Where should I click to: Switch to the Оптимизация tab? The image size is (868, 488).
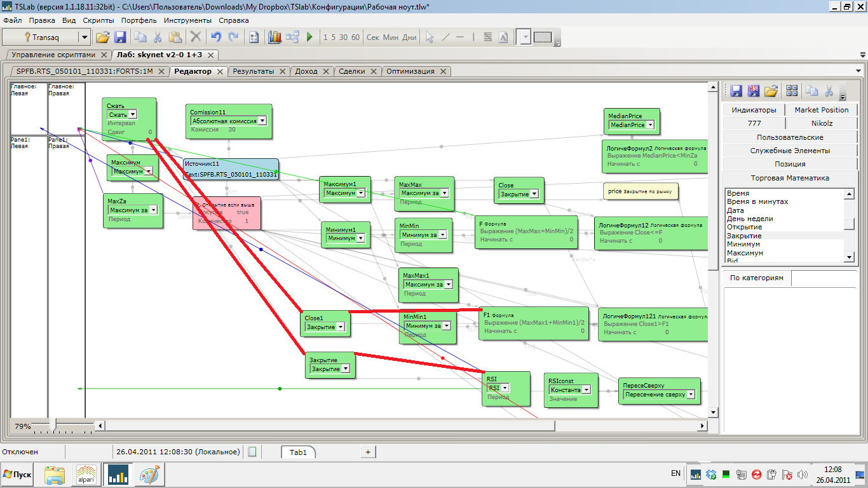tap(410, 71)
